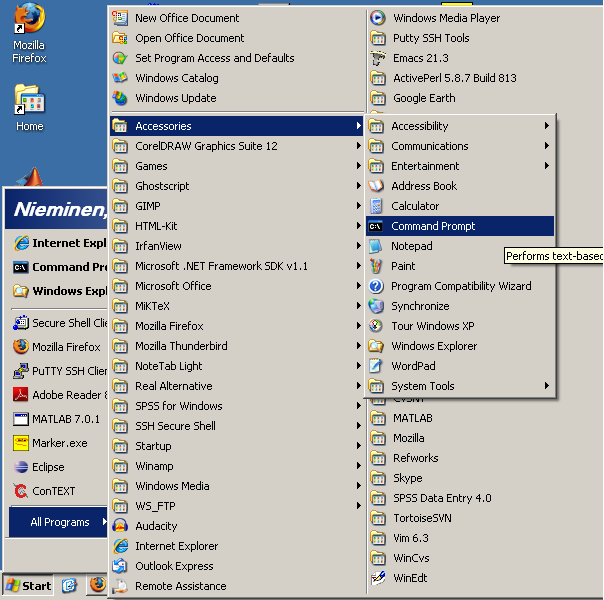
Task: Click the Windows Explorer icon in Accessories
Action: tap(376, 346)
